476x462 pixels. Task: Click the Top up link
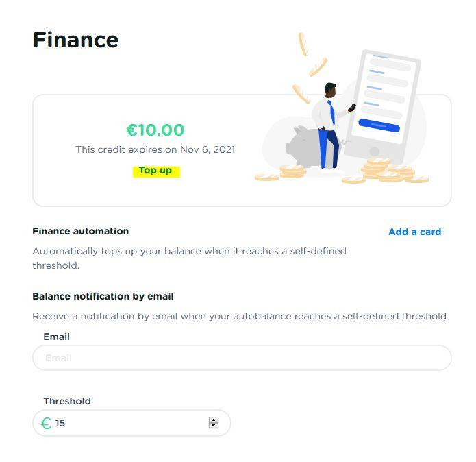(155, 171)
